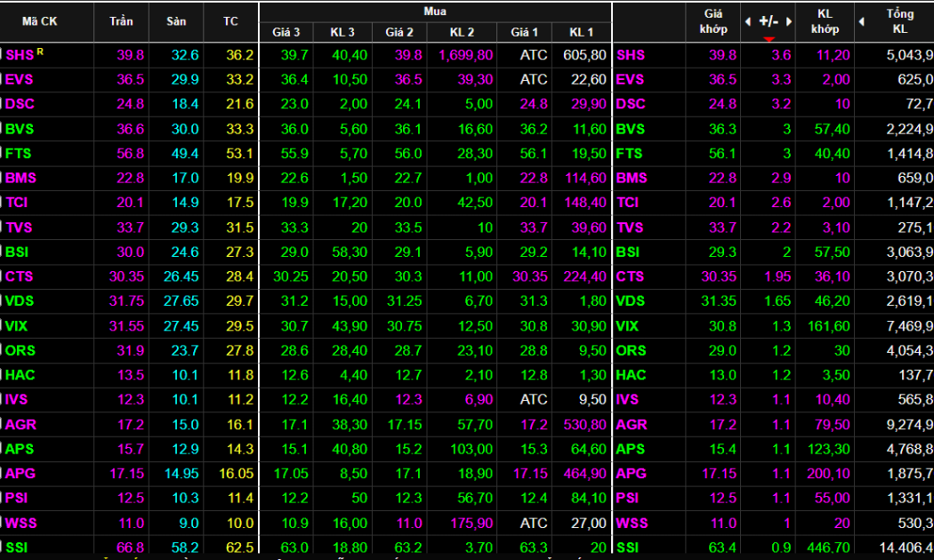Image resolution: width=934 pixels, height=560 pixels.
Task: Open APS ticker in the Mã CK column
Action: tap(20, 449)
